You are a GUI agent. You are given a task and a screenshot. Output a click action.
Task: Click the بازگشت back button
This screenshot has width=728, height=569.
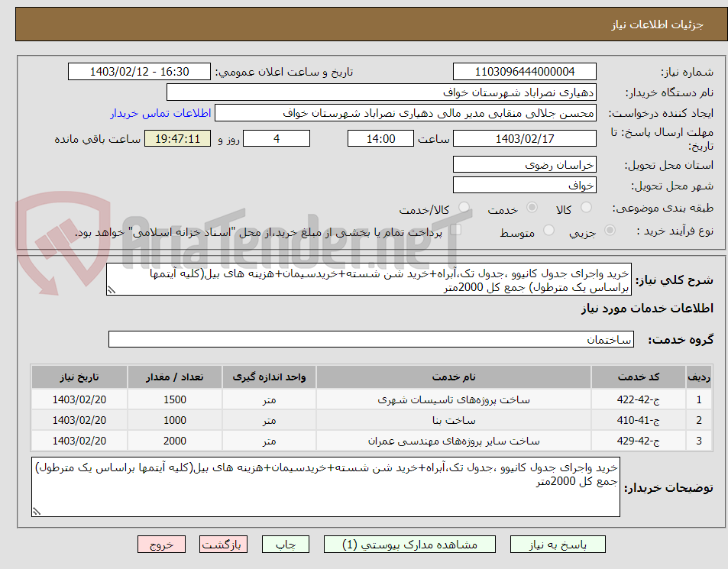point(223,545)
